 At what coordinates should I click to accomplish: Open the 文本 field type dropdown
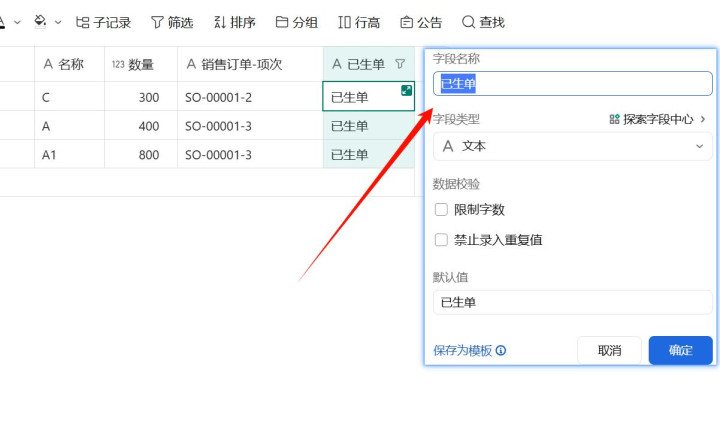573,146
